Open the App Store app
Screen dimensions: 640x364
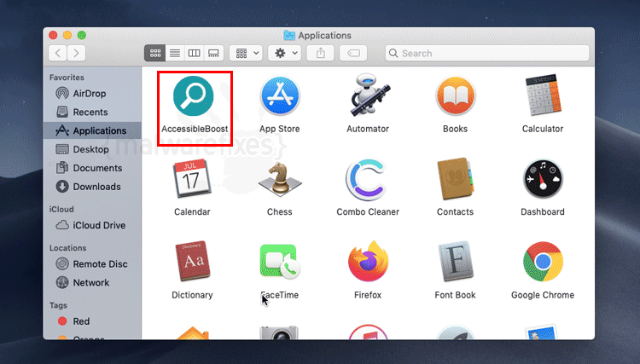280,96
